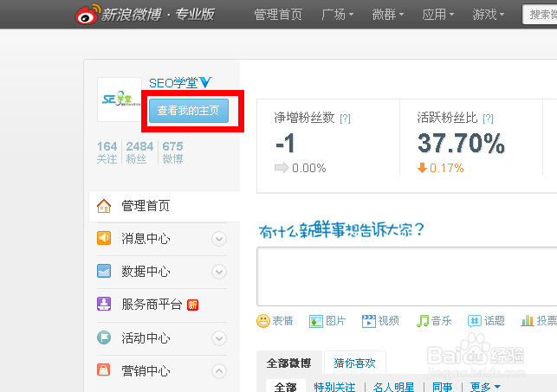Open the 微群 dropdown menu
Viewport: 557px width, 392px height.
coord(387,15)
